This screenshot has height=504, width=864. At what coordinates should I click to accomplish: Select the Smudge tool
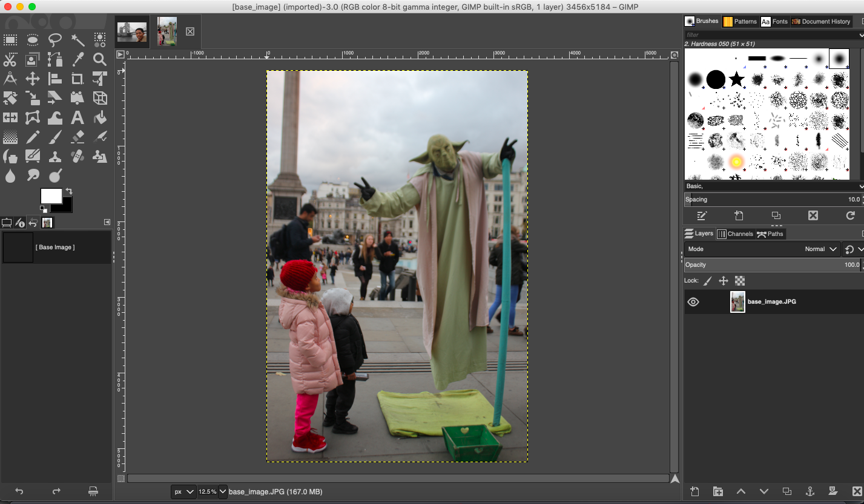click(33, 176)
